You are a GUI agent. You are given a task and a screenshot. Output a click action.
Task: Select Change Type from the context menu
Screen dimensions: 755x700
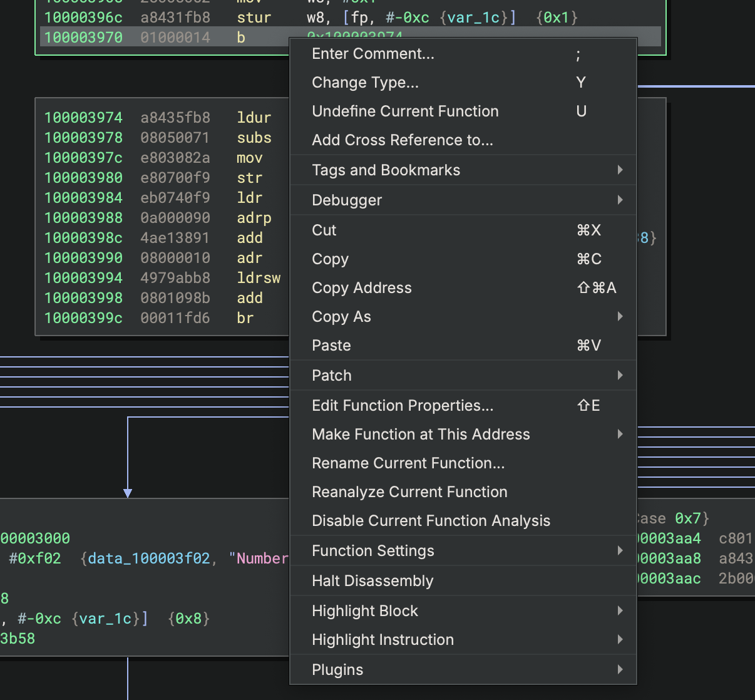pyautogui.click(x=365, y=83)
